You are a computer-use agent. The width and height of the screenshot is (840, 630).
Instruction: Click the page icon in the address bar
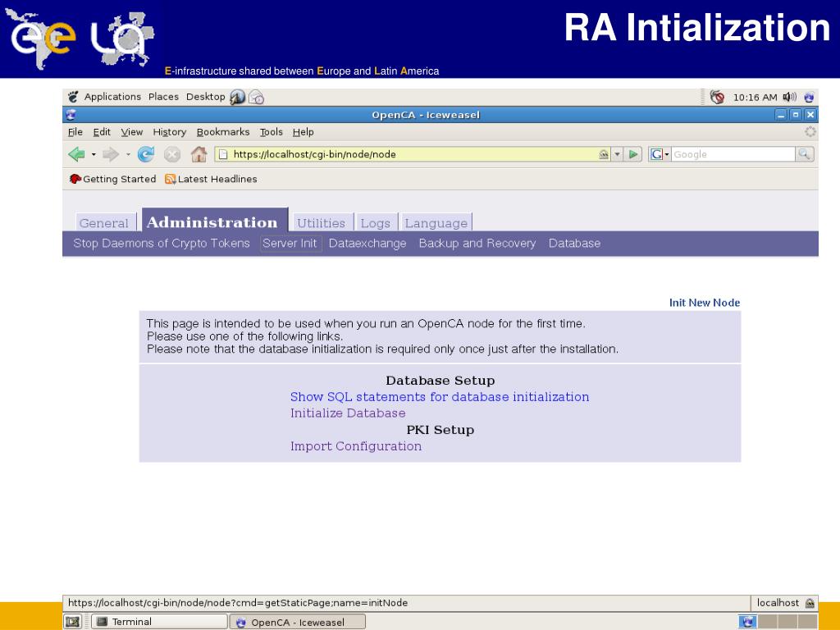223,154
